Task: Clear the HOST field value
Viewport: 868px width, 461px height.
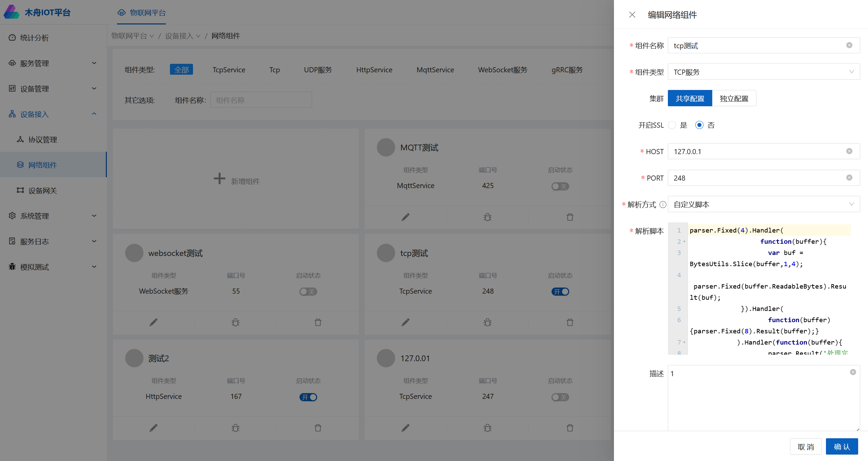Action: pos(849,151)
